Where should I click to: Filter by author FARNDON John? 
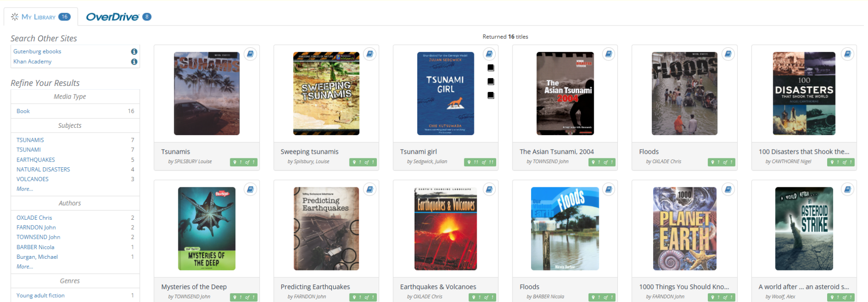coord(36,228)
